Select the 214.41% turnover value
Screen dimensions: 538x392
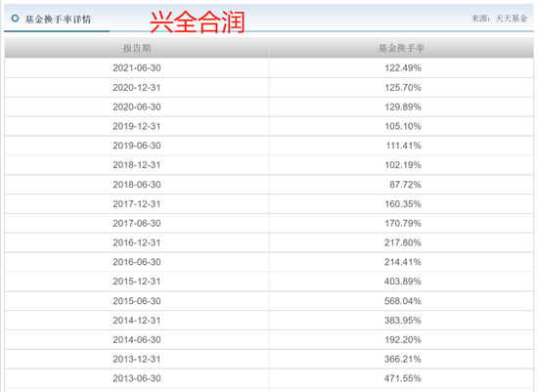point(403,262)
